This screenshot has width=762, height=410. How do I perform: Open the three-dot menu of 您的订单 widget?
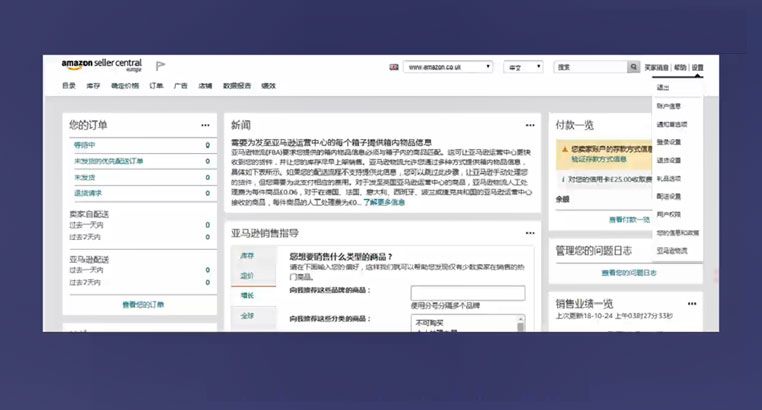click(205, 125)
